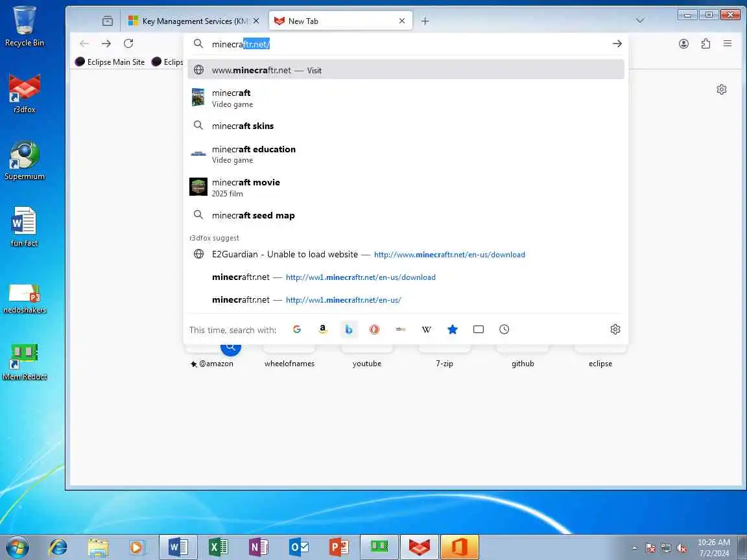The width and height of the screenshot is (747, 560).
Task: Open the tab overview icon left of tabs
Action: (x=108, y=21)
